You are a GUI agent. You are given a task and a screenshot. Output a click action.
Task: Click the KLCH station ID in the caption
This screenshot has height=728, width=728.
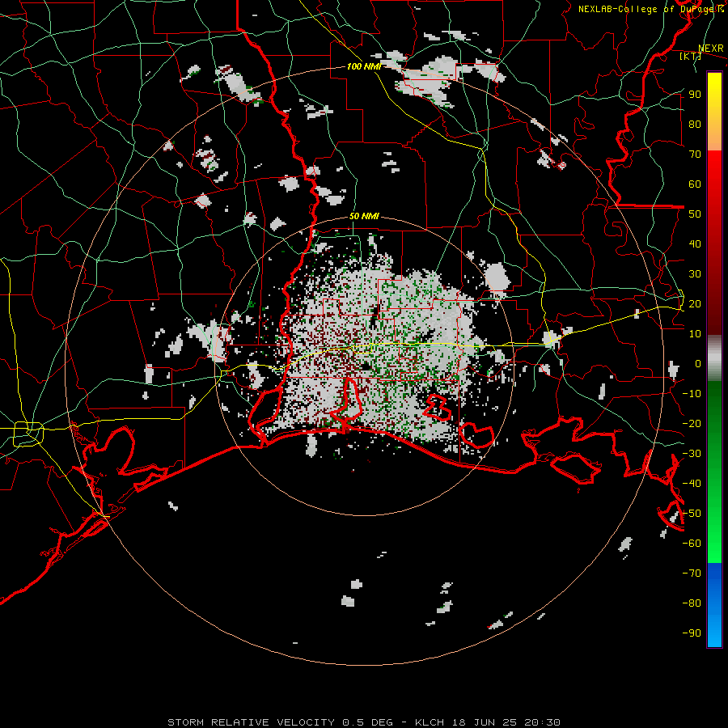coord(430,722)
